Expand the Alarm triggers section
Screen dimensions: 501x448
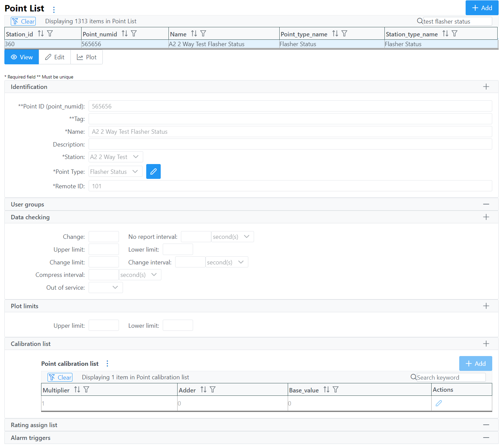486,438
